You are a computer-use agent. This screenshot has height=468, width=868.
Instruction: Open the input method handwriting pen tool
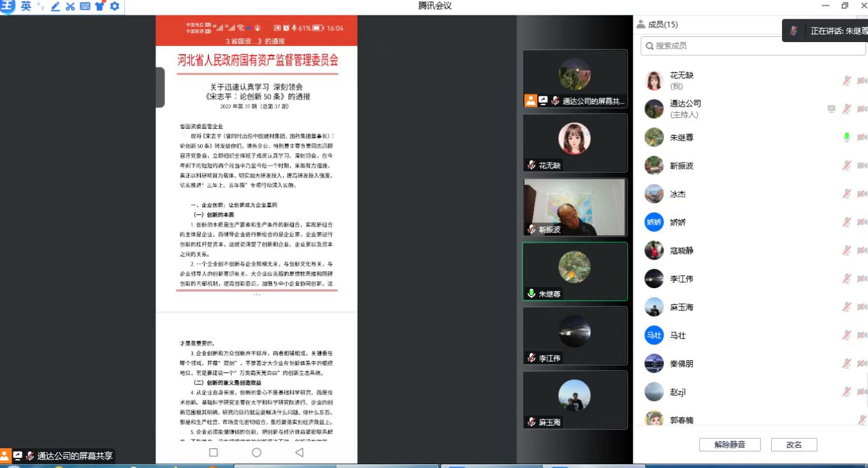point(55,6)
